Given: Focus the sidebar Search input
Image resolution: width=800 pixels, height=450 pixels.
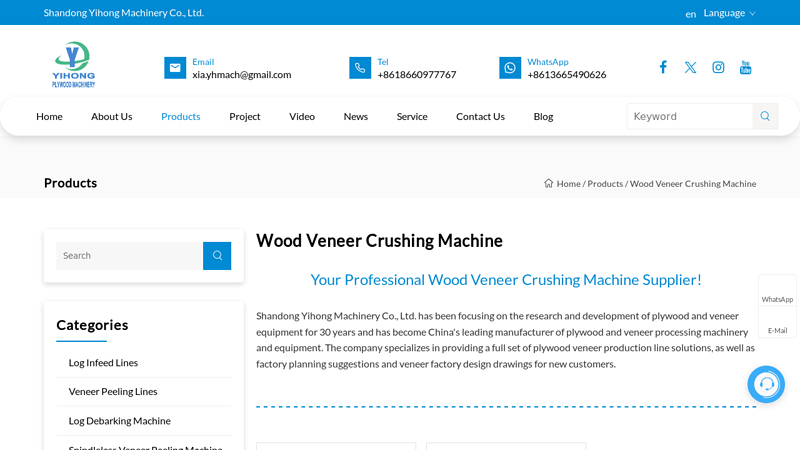Looking at the screenshot, I should point(130,256).
